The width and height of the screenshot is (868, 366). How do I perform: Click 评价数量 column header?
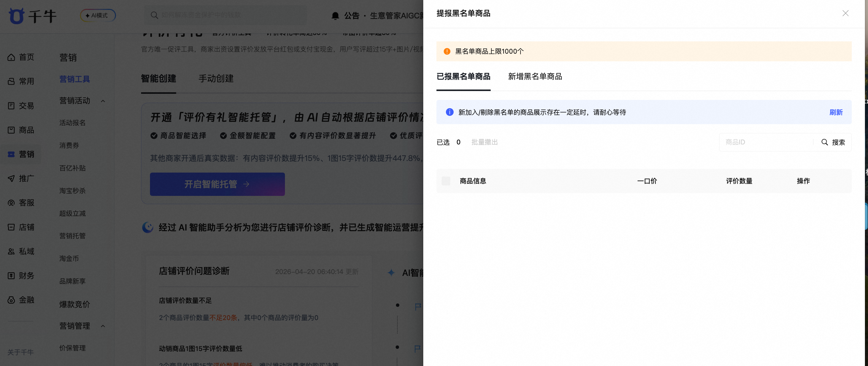click(739, 181)
